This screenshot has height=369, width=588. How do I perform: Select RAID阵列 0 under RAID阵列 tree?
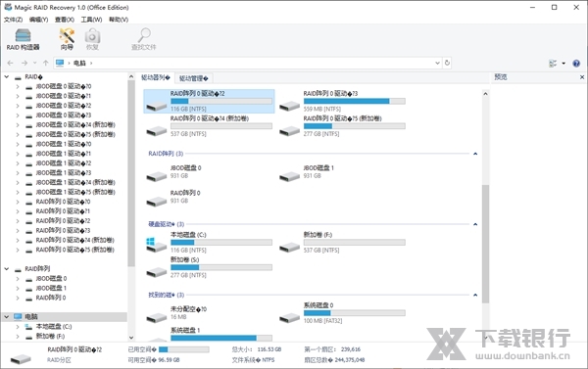pos(51,298)
